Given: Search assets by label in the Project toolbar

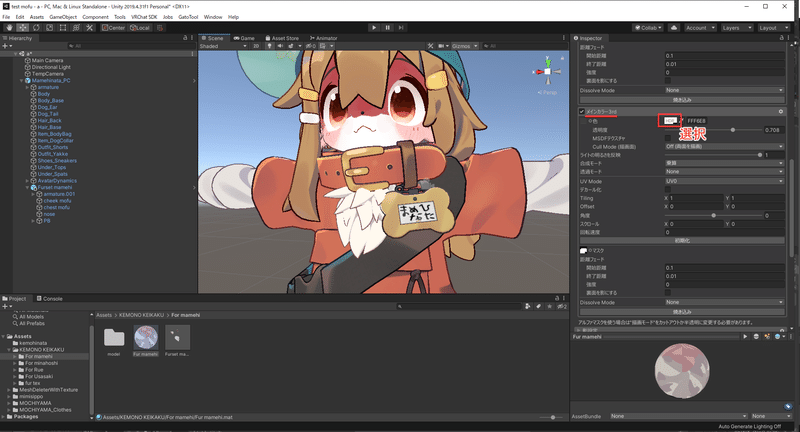Looking at the screenshot, I should point(538,307).
